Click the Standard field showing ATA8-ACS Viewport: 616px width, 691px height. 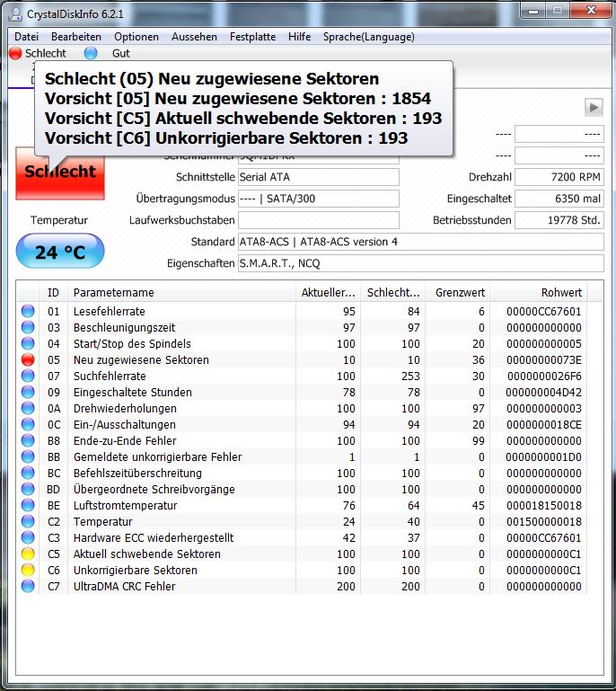[x=420, y=242]
